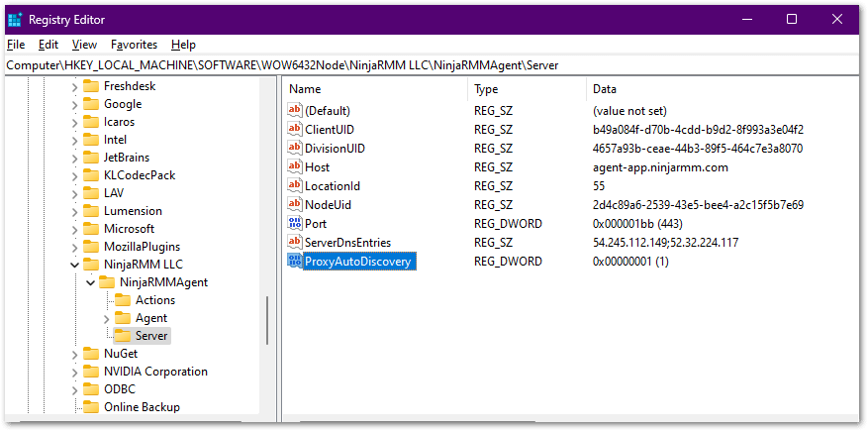Expand the Microsoft key in the tree

point(74,229)
